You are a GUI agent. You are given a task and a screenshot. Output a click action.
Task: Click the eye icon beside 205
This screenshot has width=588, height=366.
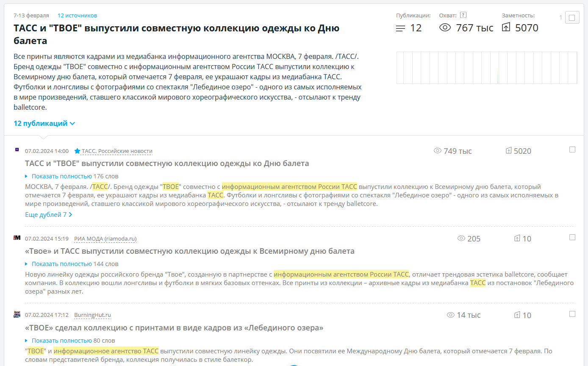point(461,238)
